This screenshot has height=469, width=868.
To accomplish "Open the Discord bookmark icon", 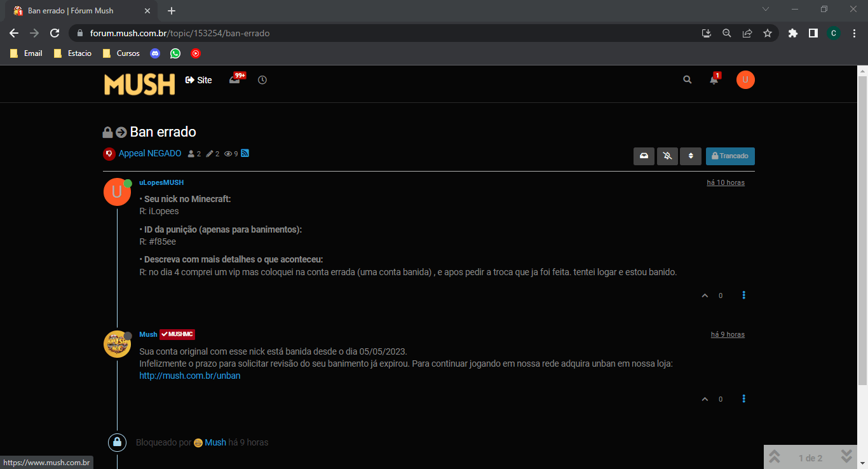I will click(155, 53).
